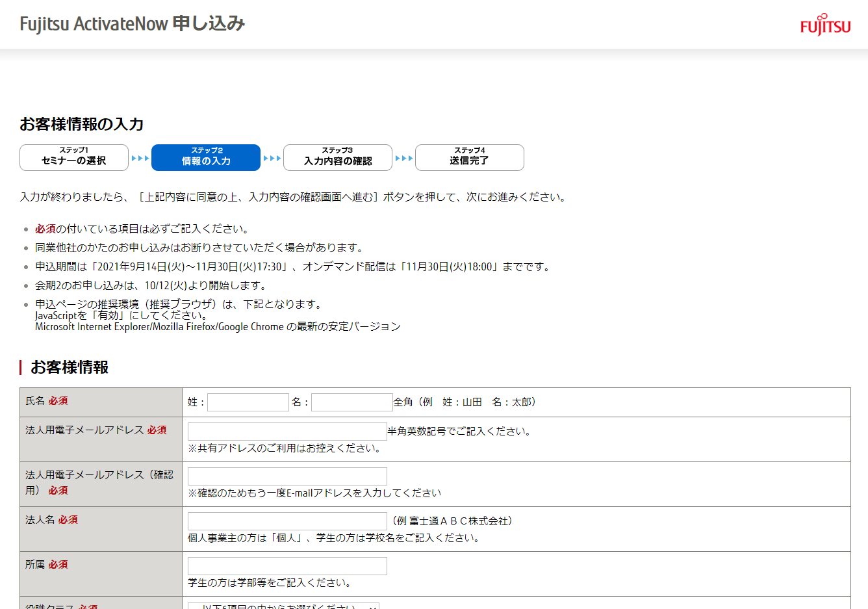Focus the 法人用電子メールアドレス input field
This screenshot has height=609, width=868.
[287, 432]
